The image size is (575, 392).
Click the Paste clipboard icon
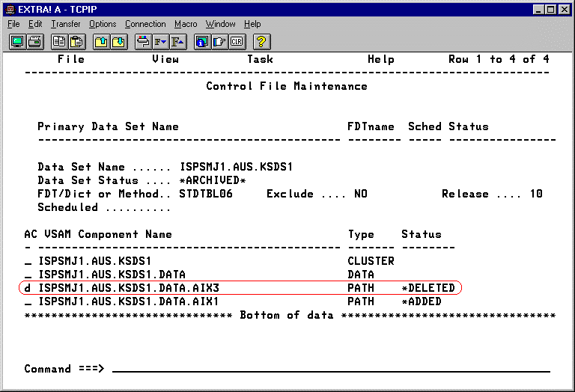tap(77, 41)
